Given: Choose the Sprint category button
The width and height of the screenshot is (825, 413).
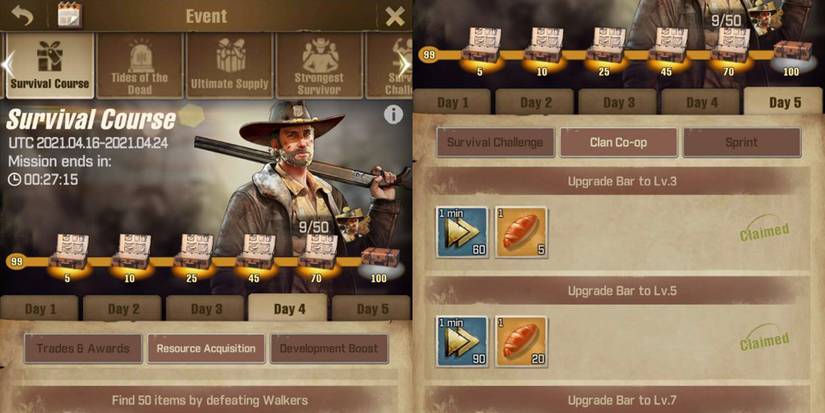Looking at the screenshot, I should pos(742,142).
